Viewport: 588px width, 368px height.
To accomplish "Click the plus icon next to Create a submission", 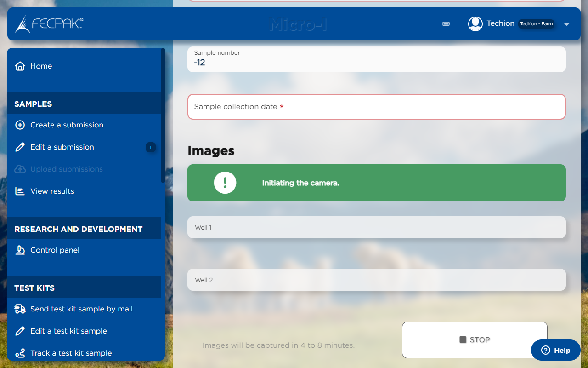I will [20, 125].
